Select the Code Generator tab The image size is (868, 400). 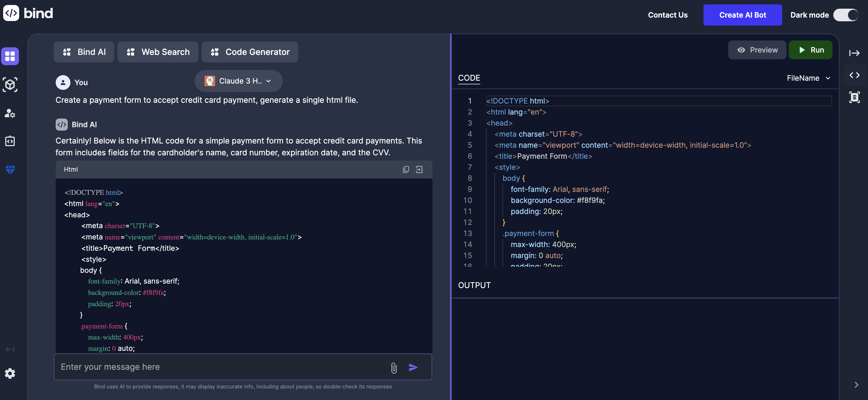(x=250, y=52)
